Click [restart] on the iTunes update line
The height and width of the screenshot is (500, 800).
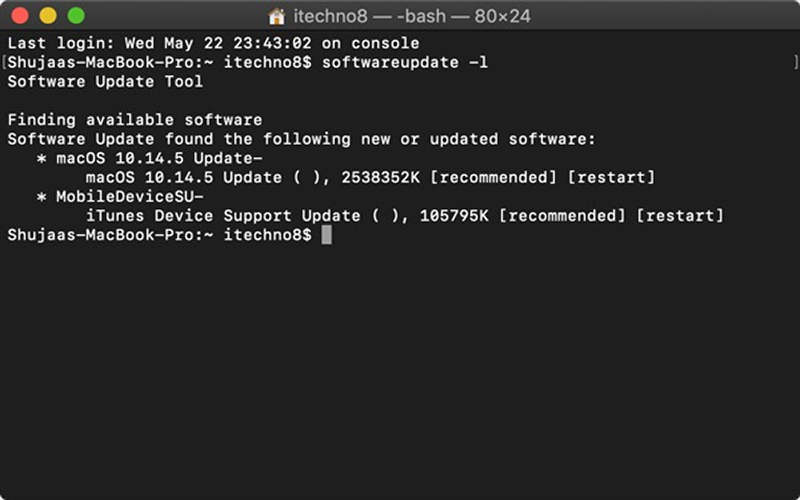[680, 216]
